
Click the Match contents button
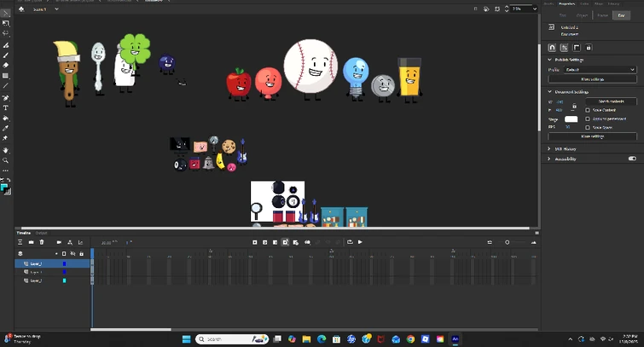[x=611, y=101]
